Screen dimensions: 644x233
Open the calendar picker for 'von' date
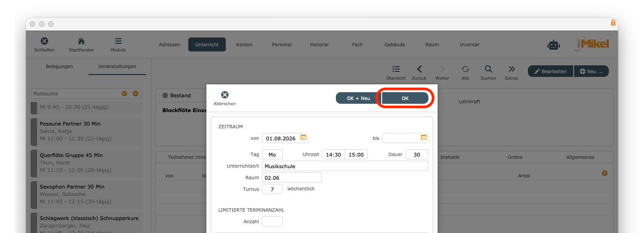[303, 138]
